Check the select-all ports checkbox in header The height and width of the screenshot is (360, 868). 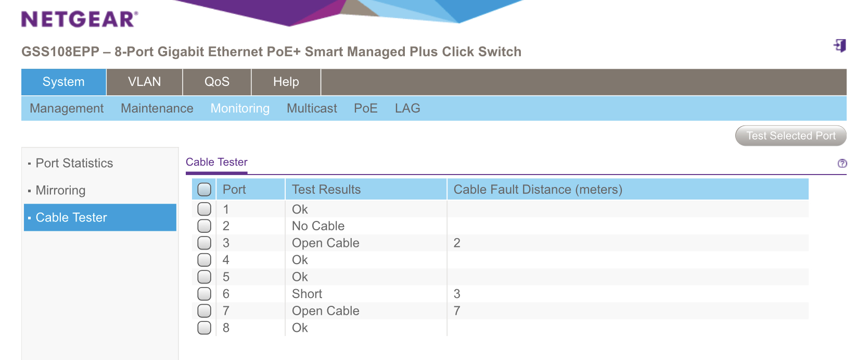click(x=205, y=189)
